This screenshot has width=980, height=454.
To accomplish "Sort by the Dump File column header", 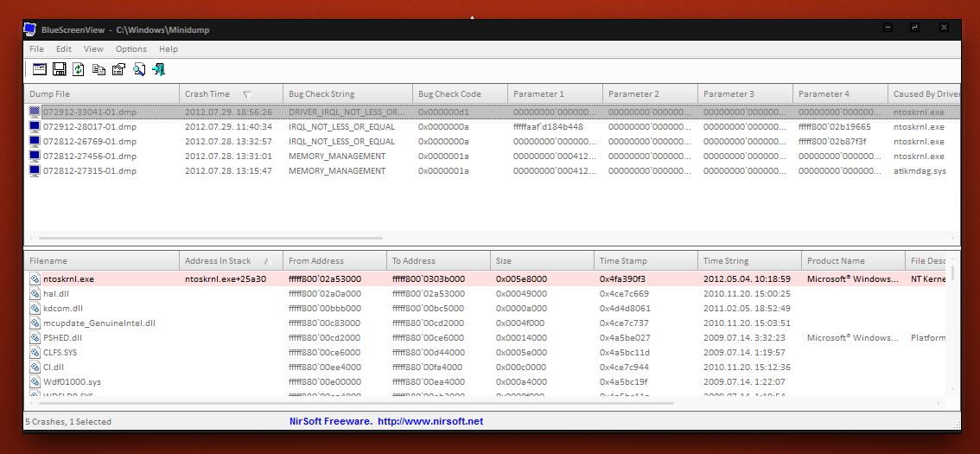I will [x=102, y=93].
